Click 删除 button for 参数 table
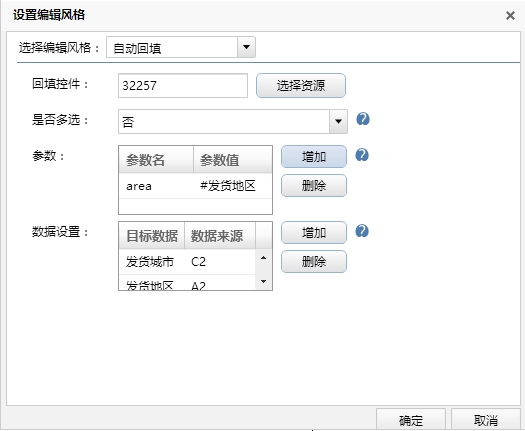The width and height of the screenshot is (525, 431). 314,185
